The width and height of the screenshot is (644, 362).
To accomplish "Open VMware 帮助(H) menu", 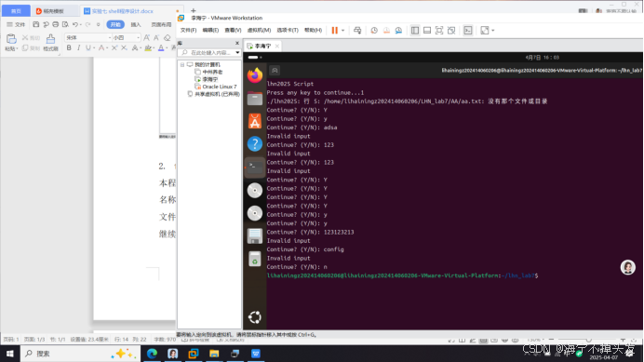I will coord(313,31).
